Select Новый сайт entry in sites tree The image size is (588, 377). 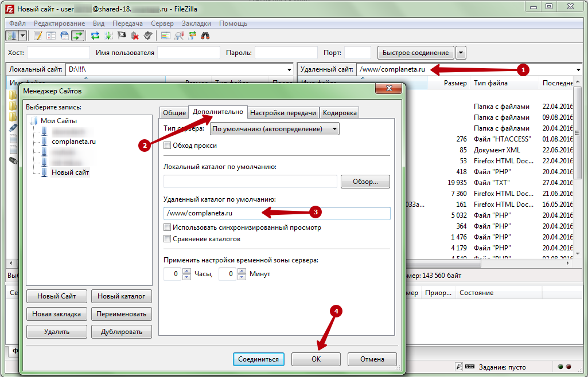(70, 172)
